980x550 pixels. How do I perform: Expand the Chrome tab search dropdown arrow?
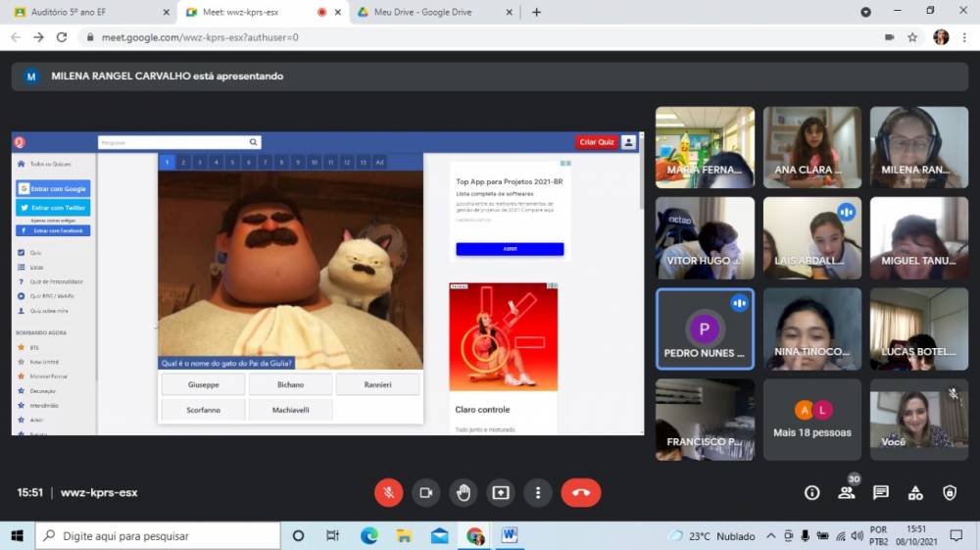865,12
